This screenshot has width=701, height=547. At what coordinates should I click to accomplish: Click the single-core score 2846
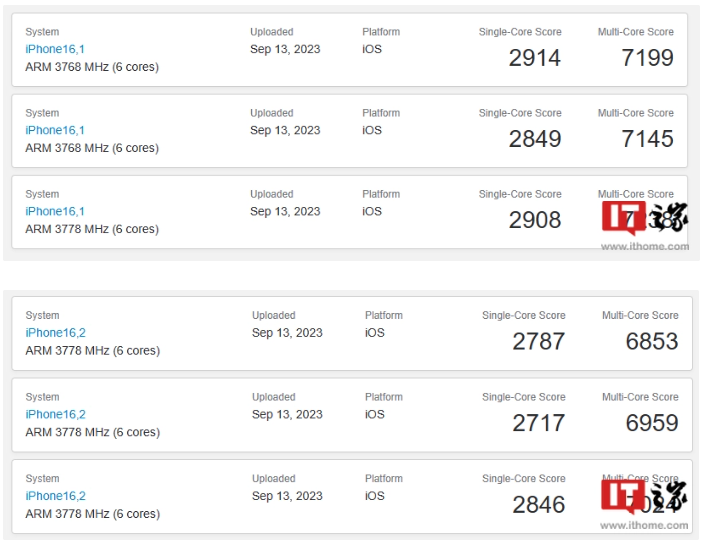[x=539, y=505]
